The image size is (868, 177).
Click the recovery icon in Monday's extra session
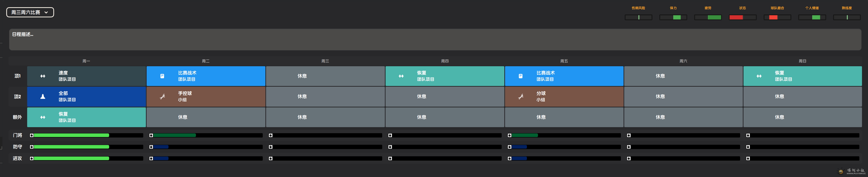[43, 117]
